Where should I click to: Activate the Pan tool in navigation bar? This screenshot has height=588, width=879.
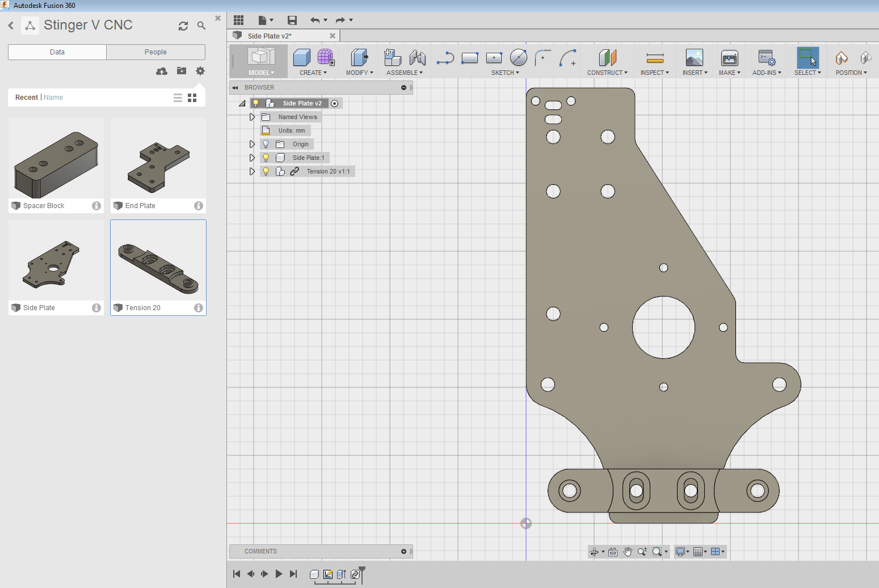click(627, 551)
